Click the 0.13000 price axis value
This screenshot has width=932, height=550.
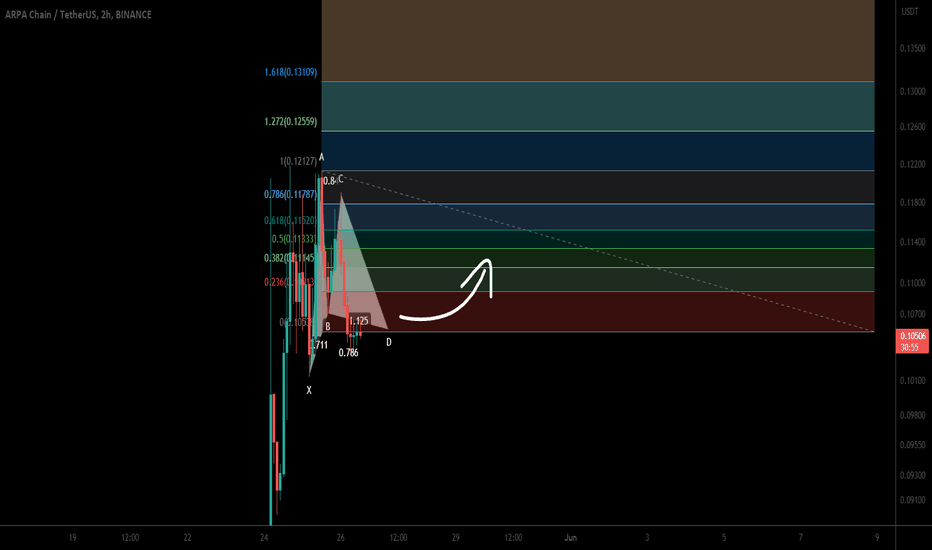912,91
